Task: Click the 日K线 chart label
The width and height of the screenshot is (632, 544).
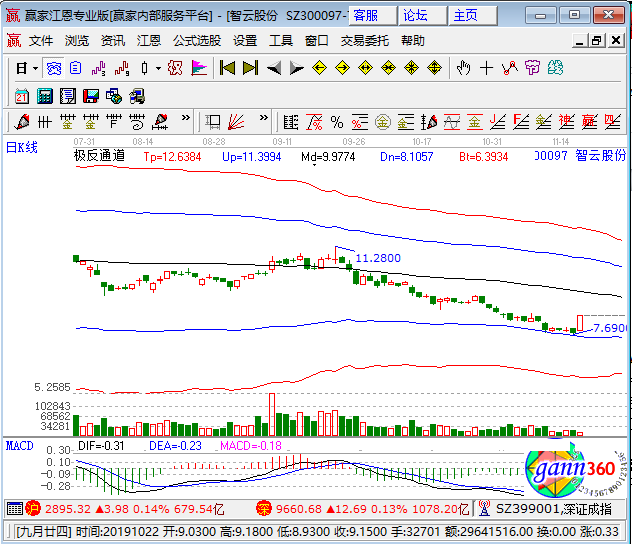Action: click(x=22, y=147)
